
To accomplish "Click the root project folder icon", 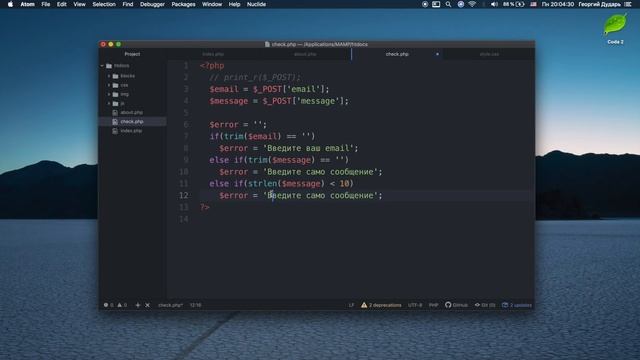I will (109, 66).
